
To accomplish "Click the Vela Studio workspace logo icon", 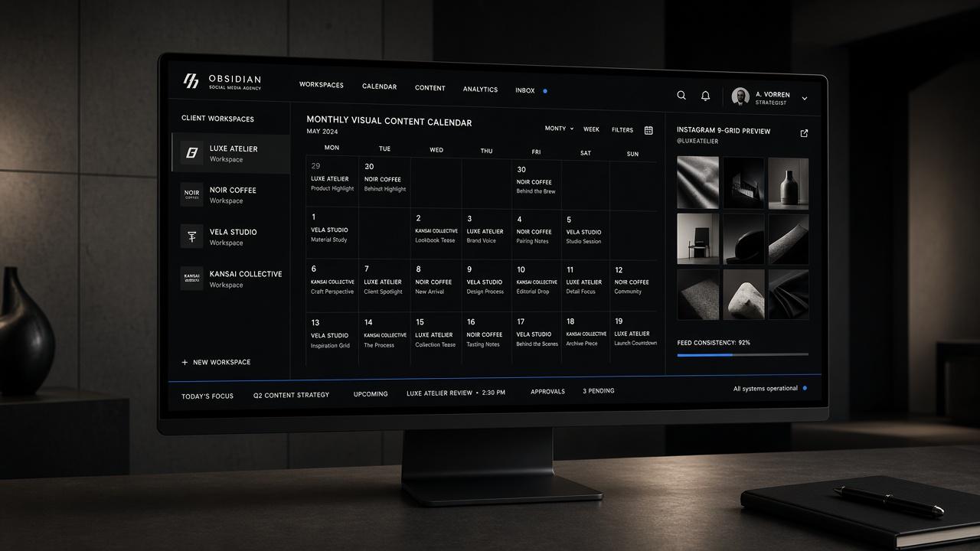I will [191, 236].
